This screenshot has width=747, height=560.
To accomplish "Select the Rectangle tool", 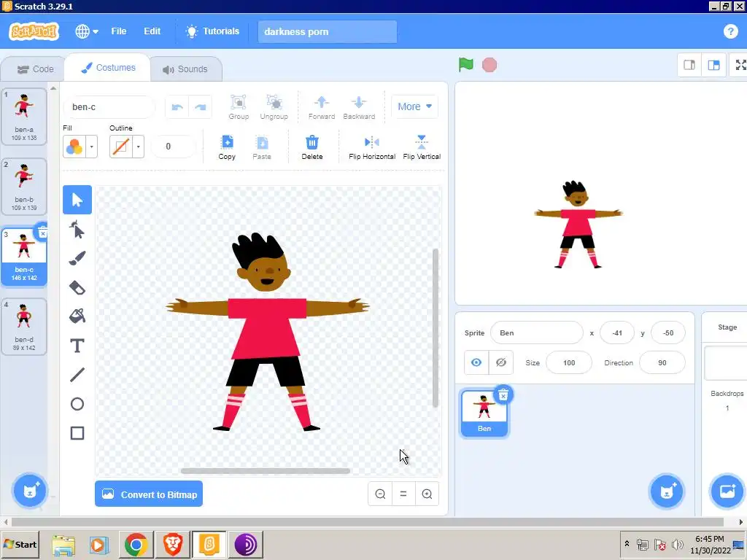I will coord(77,433).
